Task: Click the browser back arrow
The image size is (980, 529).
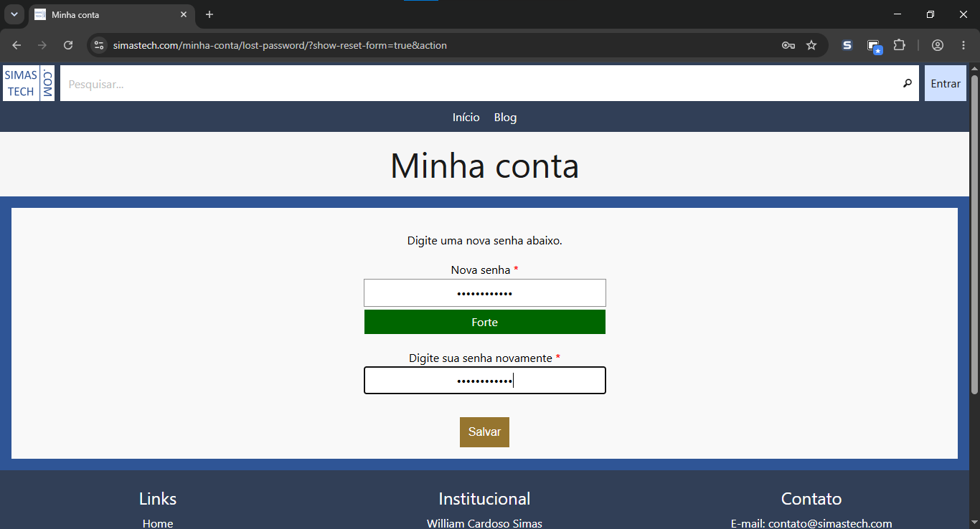Action: 17,45
